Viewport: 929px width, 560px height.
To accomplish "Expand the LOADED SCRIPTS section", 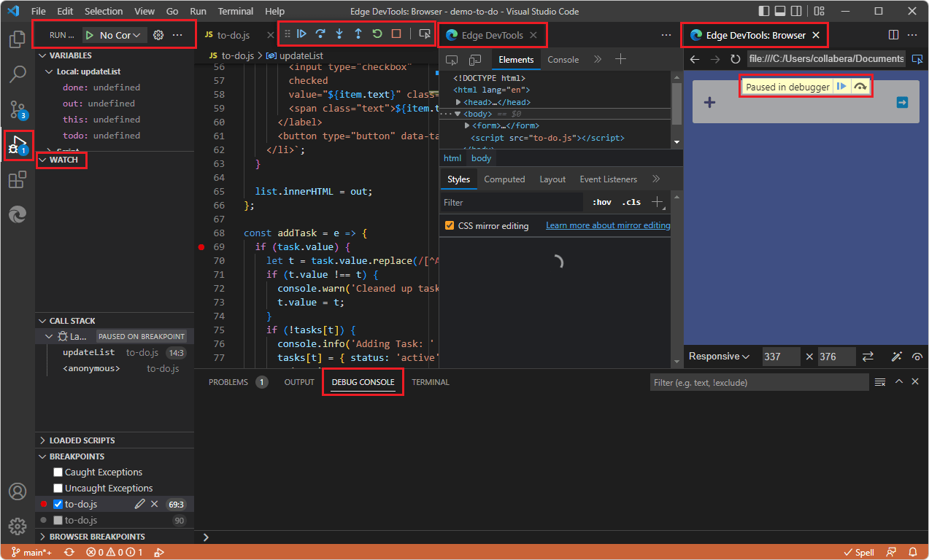I will coord(43,440).
